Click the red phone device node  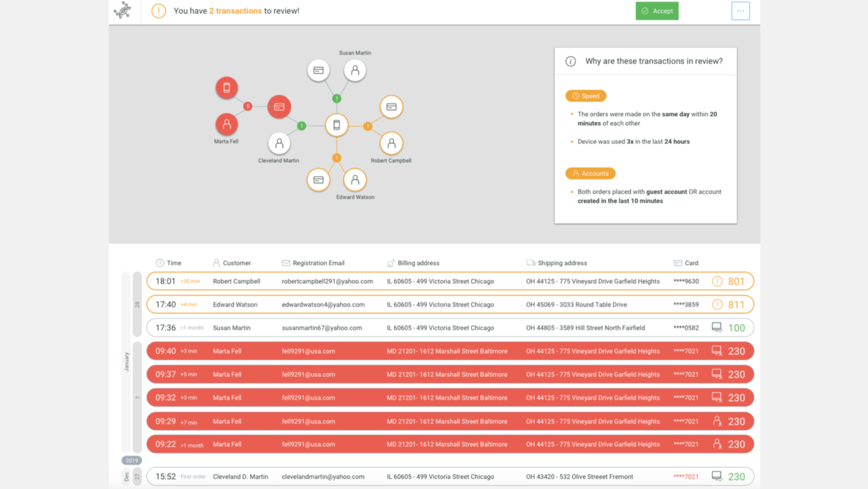pos(226,88)
